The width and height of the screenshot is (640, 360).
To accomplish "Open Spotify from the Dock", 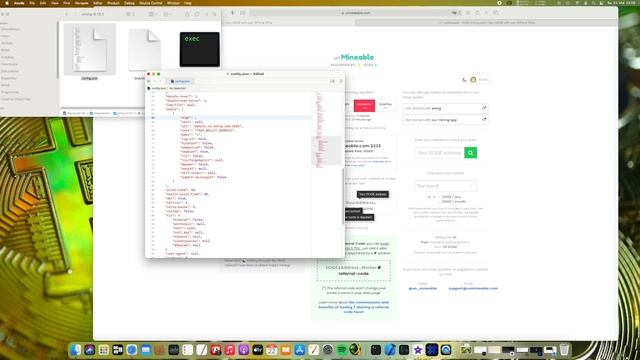I will tap(342, 350).
